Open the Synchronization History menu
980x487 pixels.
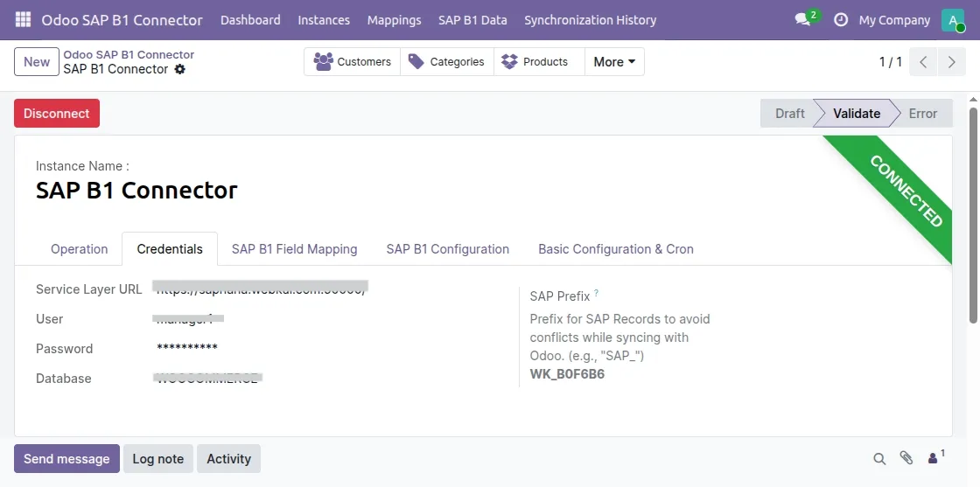coord(591,20)
